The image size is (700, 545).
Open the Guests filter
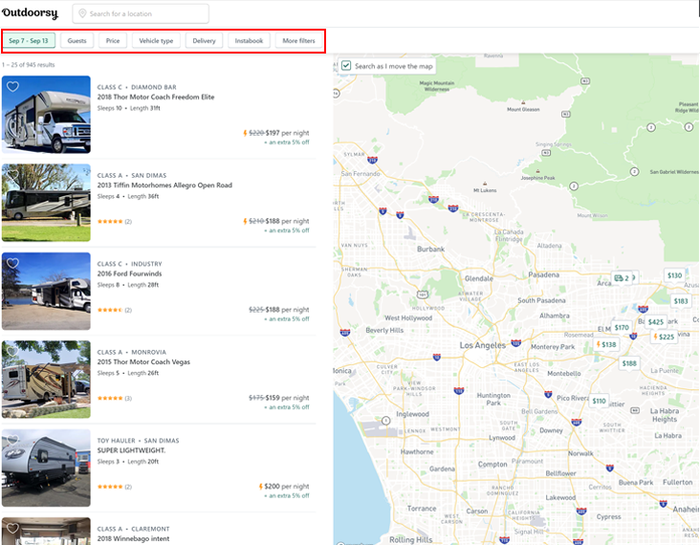click(77, 41)
